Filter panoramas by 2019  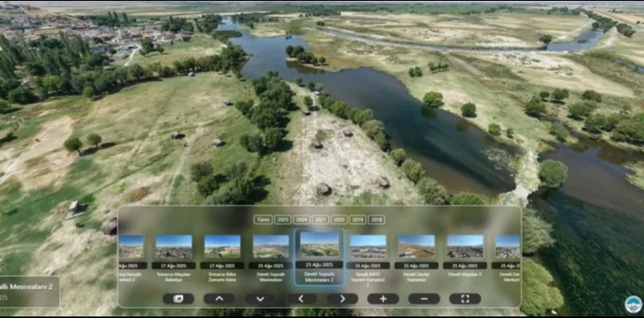(x=358, y=220)
